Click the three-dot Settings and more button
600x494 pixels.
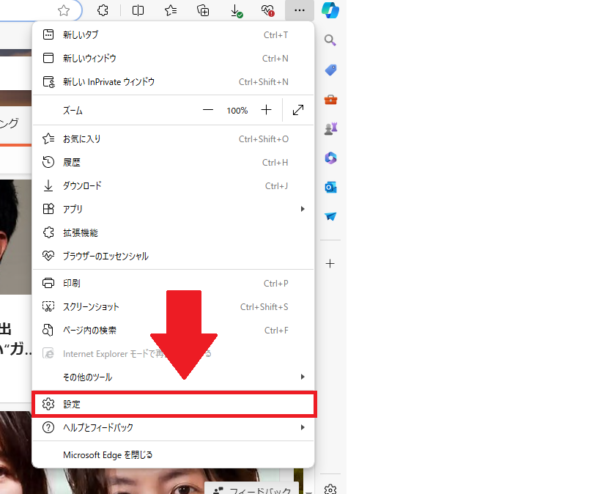(x=299, y=10)
